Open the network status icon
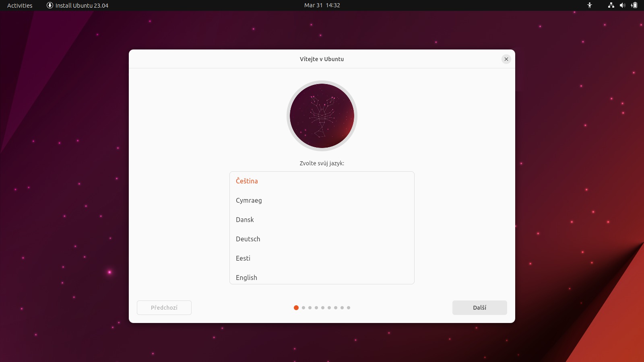The image size is (644, 362). (x=611, y=5)
